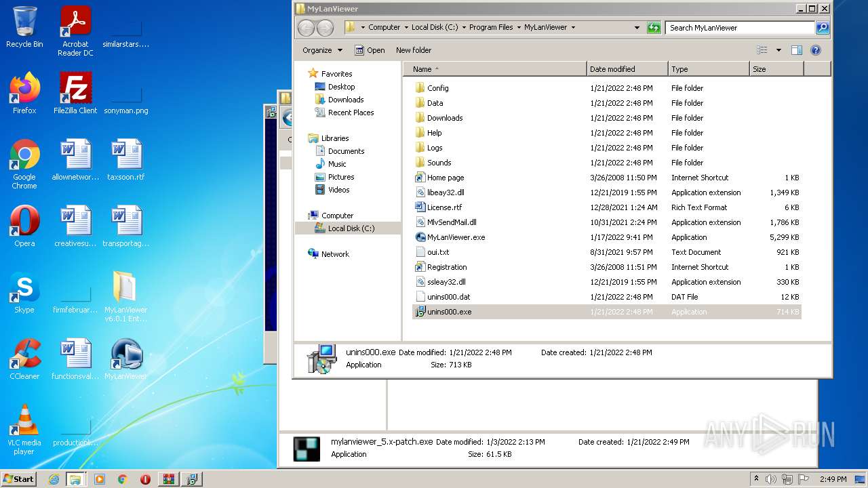This screenshot has width=868, height=488.
Task: Open the Recycle Bin desktop icon
Action: [x=24, y=28]
